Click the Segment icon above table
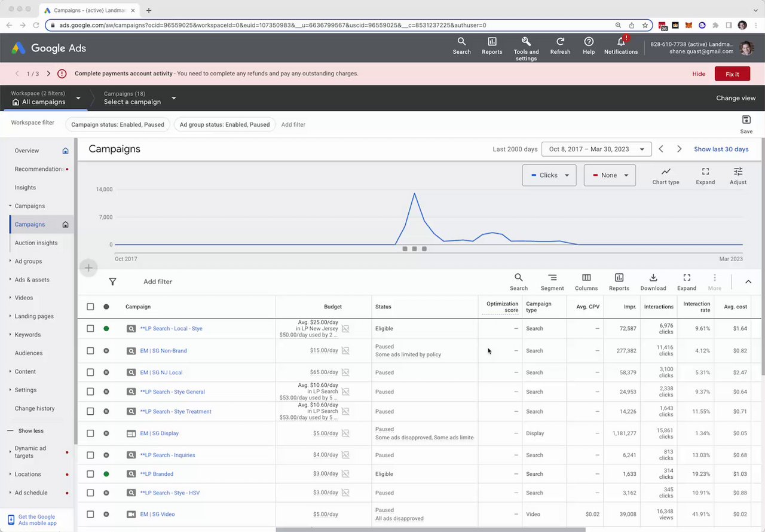Screen dimensions: 765x532 (x=552, y=278)
